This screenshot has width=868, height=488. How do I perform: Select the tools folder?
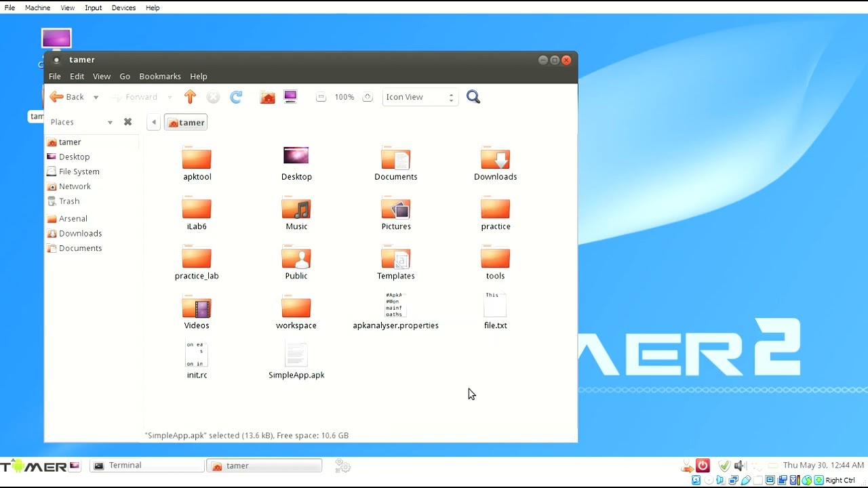coord(495,257)
